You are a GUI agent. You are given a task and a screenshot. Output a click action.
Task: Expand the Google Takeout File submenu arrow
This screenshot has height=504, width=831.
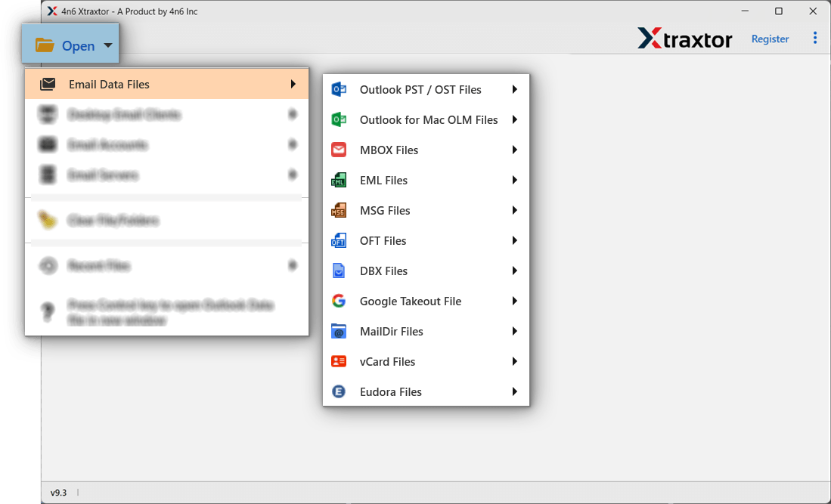(515, 301)
